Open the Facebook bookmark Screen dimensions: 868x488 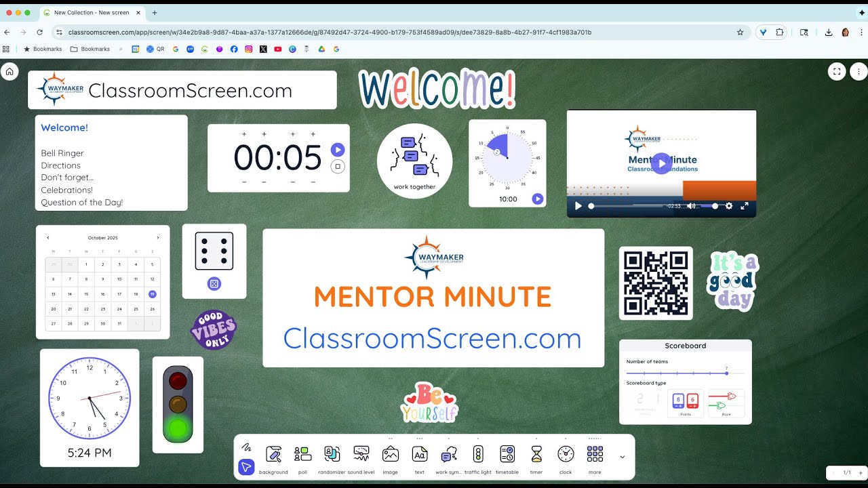click(234, 49)
